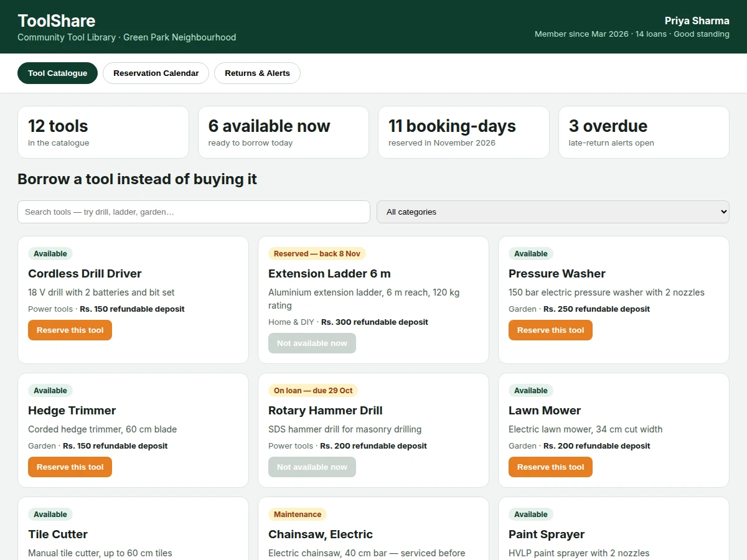Click the Borrow a tool instead of buying it heading
Viewport: 747px width, 560px height.
click(137, 179)
